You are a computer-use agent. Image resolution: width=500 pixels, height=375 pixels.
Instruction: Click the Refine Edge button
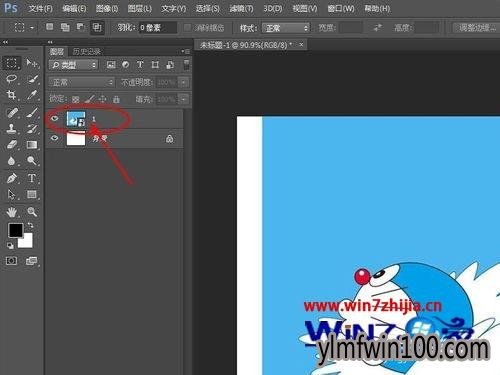point(477,28)
